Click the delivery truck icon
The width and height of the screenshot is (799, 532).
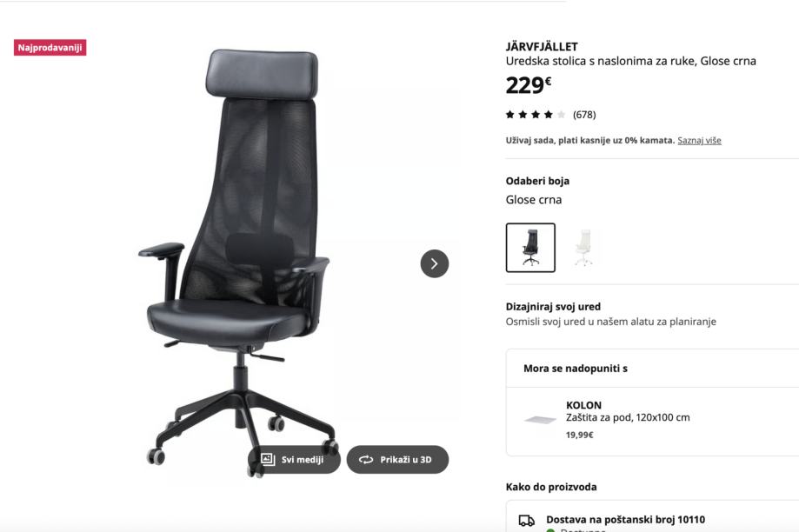click(x=526, y=521)
